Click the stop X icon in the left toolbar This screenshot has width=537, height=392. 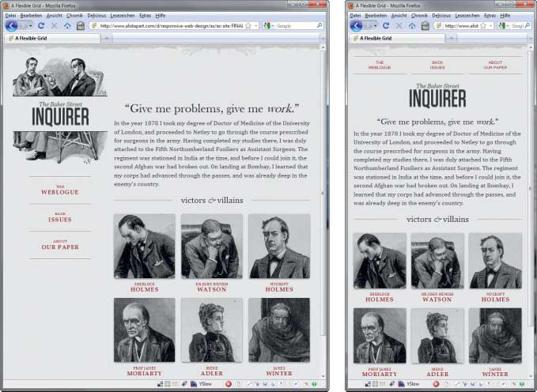coord(55,25)
